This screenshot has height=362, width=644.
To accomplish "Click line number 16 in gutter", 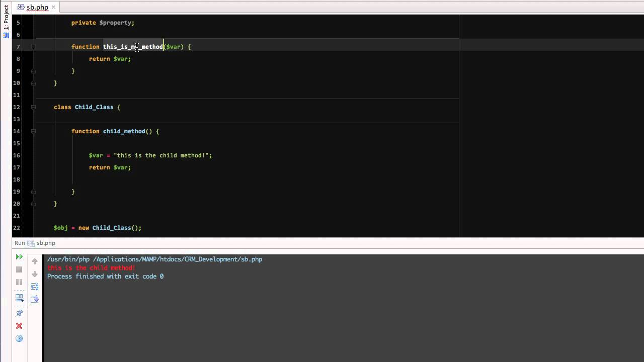I will [17, 155].
